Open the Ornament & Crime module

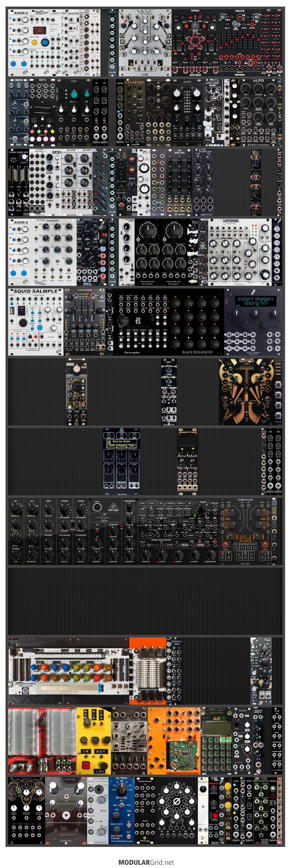[187, 461]
